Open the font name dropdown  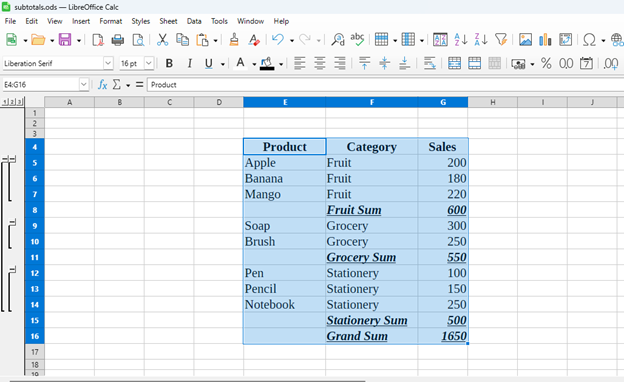(108, 63)
